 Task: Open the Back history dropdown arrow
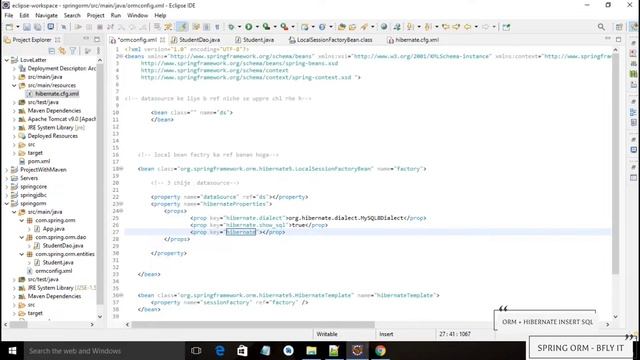pos(476,27)
